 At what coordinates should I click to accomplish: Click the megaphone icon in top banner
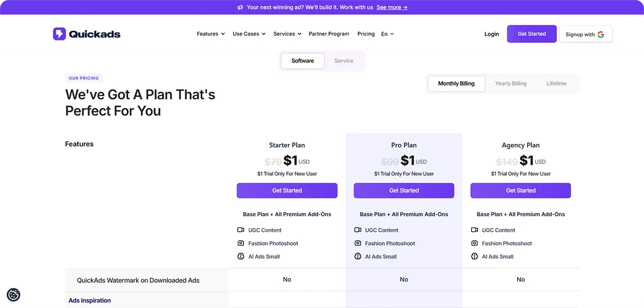[x=240, y=8]
